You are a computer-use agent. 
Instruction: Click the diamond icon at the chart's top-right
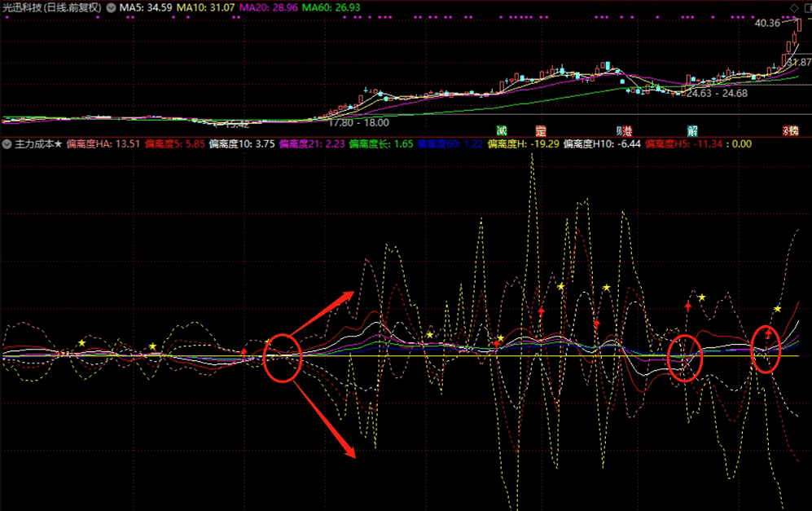click(794, 8)
